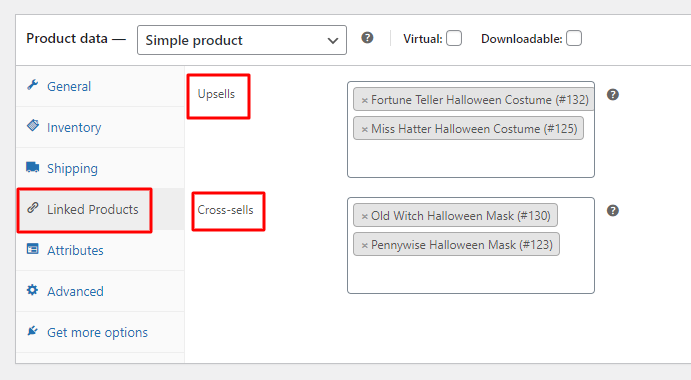Remove Miss Hatter Halloween Costume from upsells
Viewport: 691px width, 380px height.
point(364,130)
